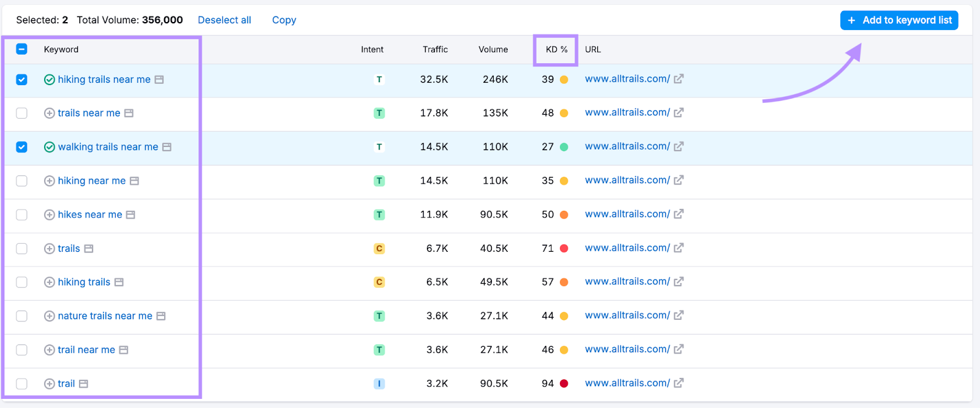Click green checkmark icon for walking trails near me
Viewport: 980px width, 408px height.
tap(50, 147)
